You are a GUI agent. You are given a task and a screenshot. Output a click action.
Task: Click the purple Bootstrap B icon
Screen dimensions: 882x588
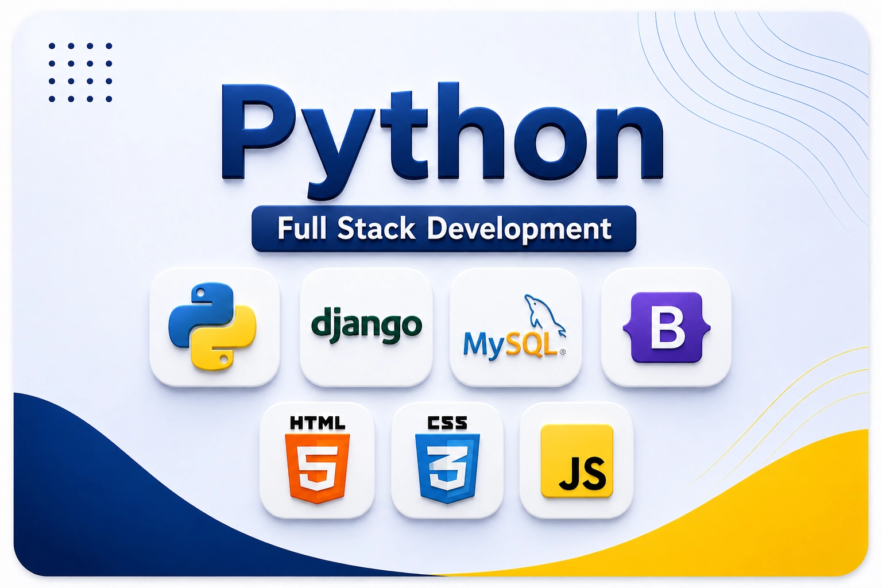(x=667, y=327)
